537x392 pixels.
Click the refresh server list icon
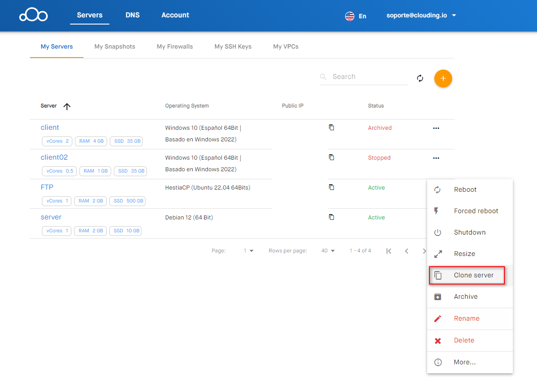420,78
